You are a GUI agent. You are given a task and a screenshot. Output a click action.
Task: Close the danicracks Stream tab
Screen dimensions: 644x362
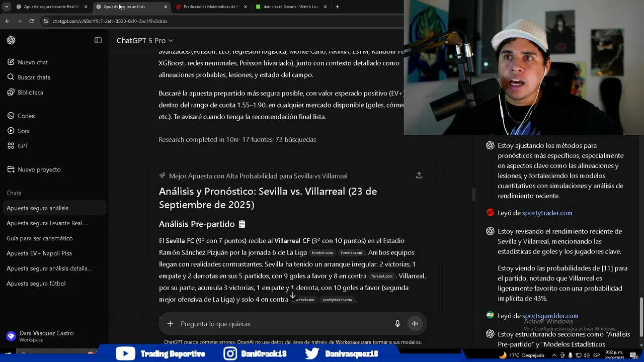point(325,7)
